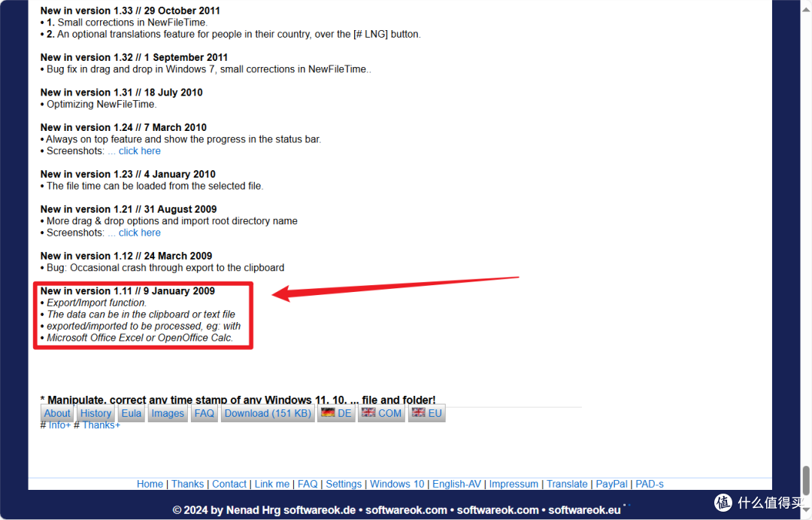This screenshot has width=812, height=520.
Task: Click heading New in version 1.23 // 4 January 2010
Action: click(128, 174)
